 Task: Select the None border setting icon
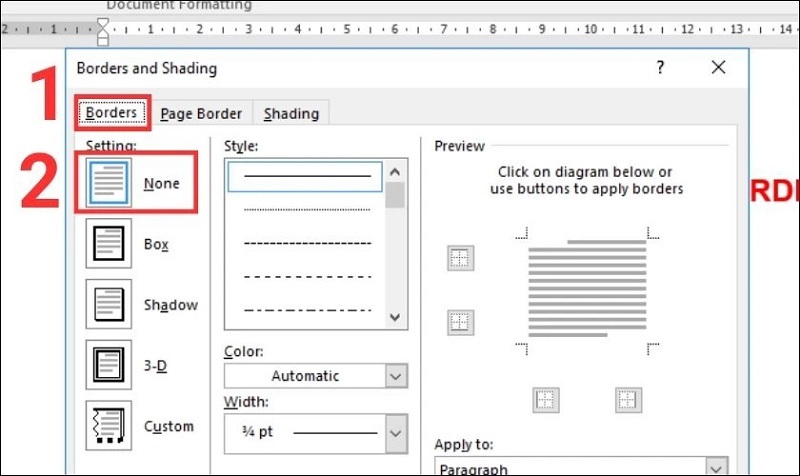pyautogui.click(x=106, y=182)
